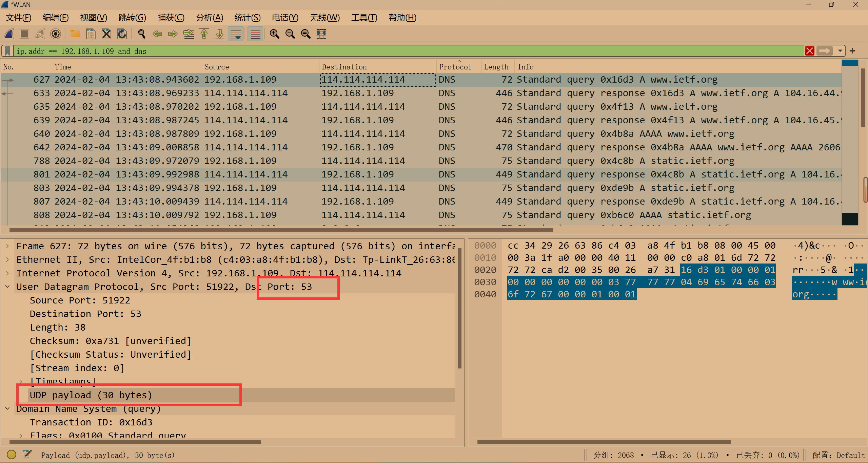Expand the Ethernet II tree node

click(7, 259)
